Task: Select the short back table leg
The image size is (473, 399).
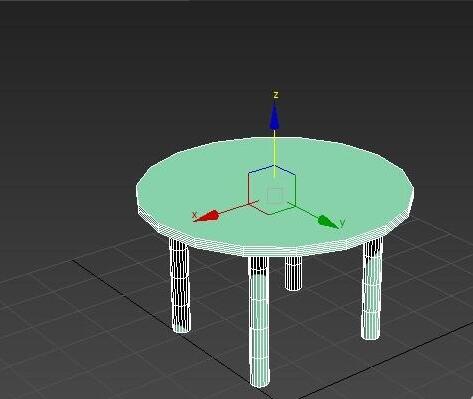Action: pos(293,273)
